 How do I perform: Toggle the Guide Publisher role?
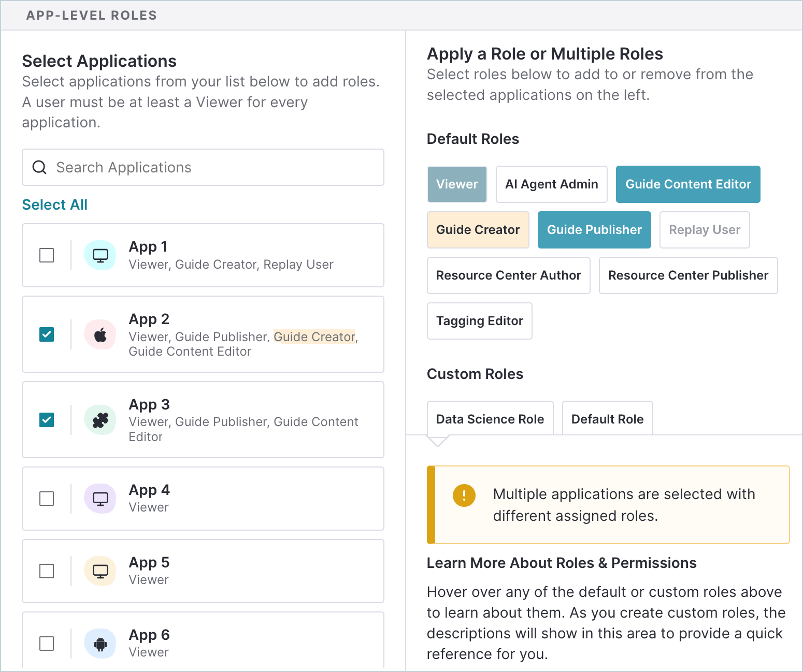coord(594,230)
